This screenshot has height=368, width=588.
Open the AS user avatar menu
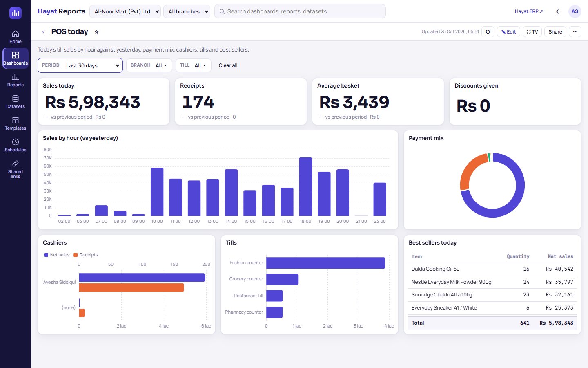(x=575, y=11)
